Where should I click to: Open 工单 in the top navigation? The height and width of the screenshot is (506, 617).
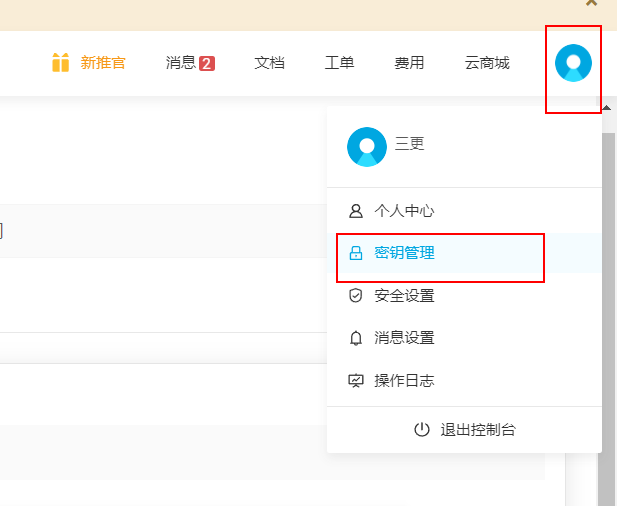tap(339, 63)
